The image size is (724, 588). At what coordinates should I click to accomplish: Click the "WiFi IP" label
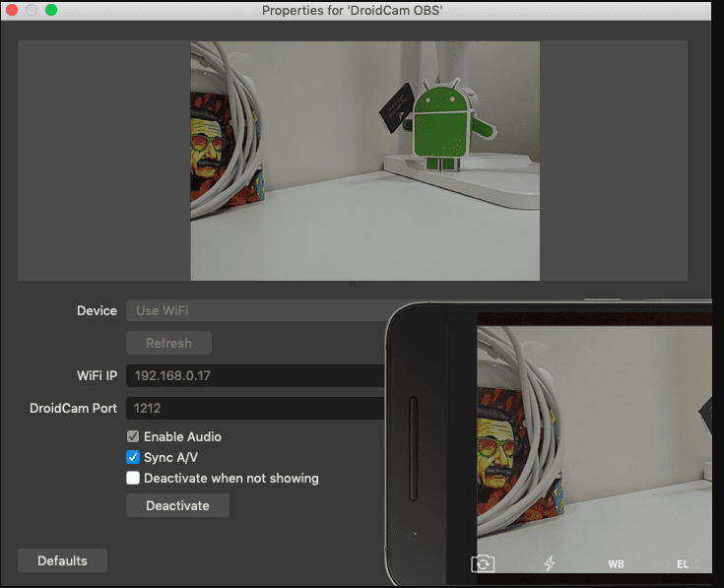(97, 375)
